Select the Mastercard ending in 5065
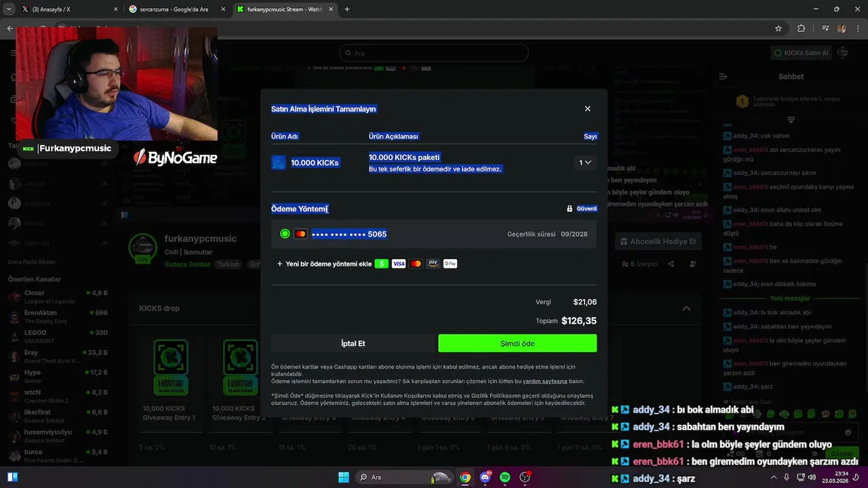This screenshot has width=868, height=488. (434, 234)
